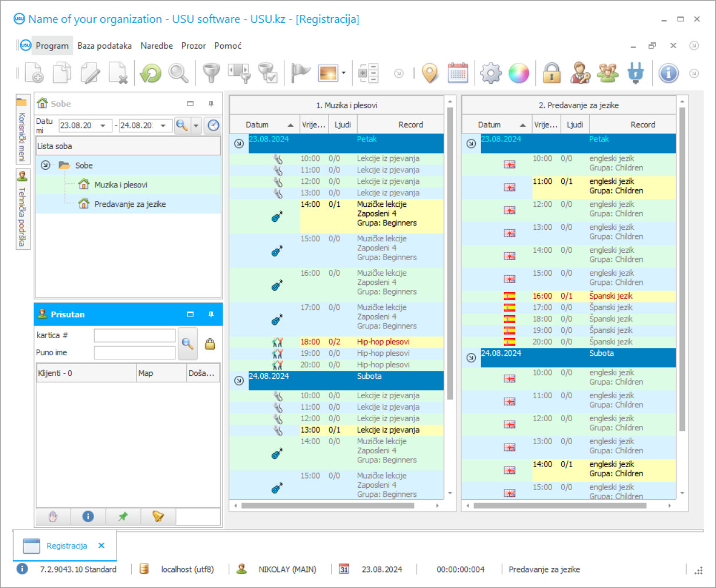This screenshot has width=716, height=588.
Task: Click the single user toolbar icon
Action: pyautogui.click(x=580, y=73)
